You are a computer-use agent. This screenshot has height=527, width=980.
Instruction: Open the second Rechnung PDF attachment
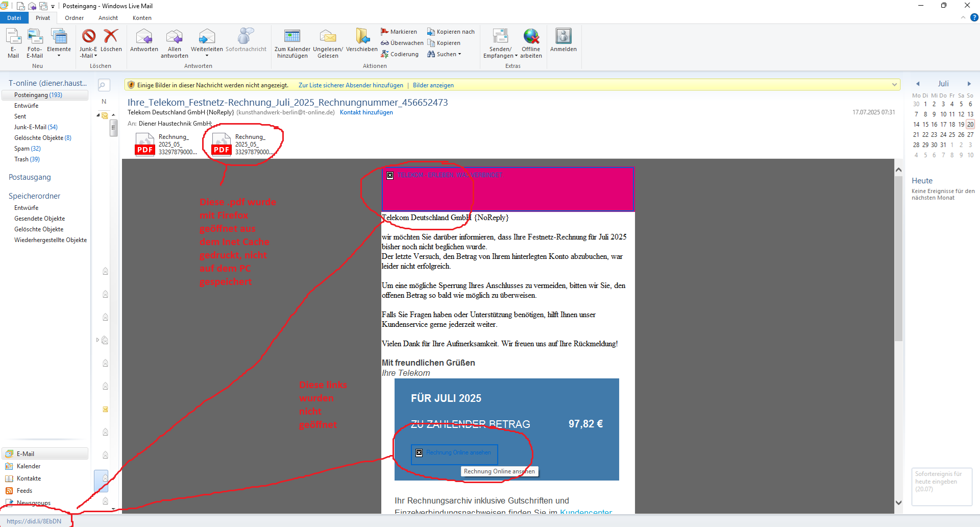[x=242, y=145]
